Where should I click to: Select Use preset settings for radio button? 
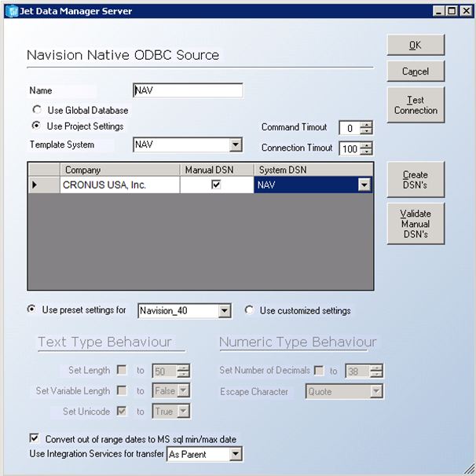31,309
